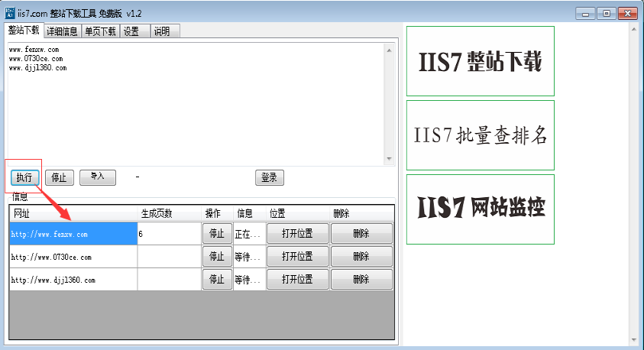Screen dimensions: 644x350
Task: Click the 网址 column header
Action: (73, 214)
